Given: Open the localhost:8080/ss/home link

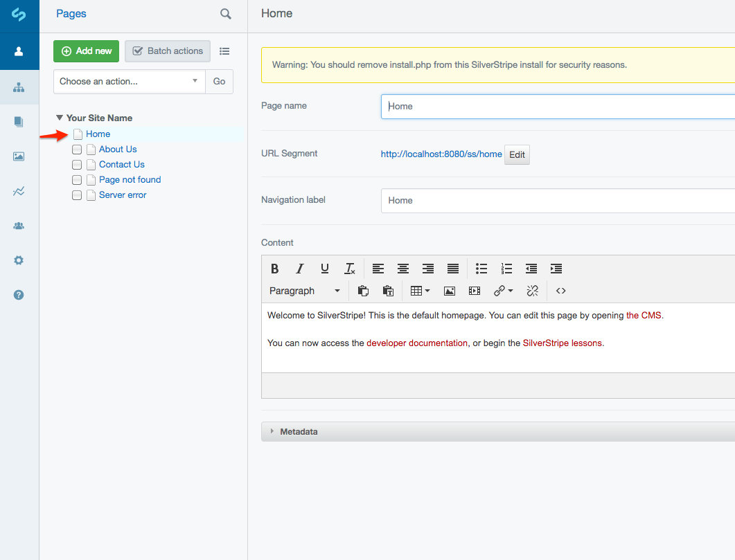Looking at the screenshot, I should click(441, 154).
